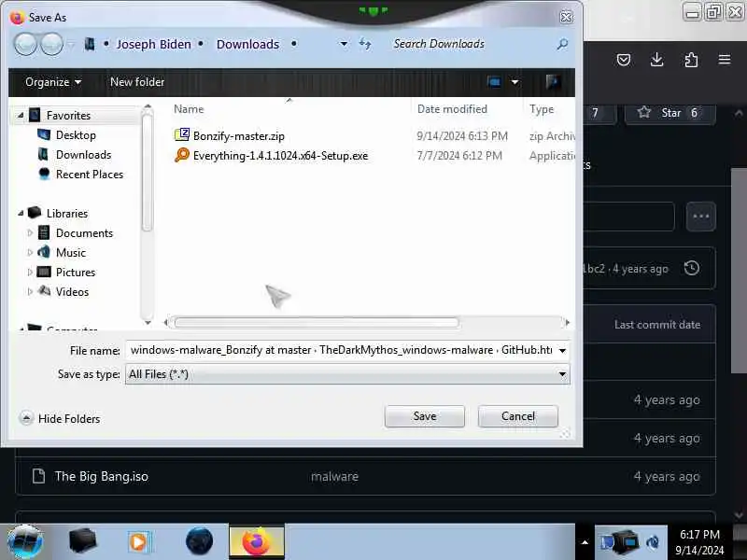Open the view options dropdown arrow
This screenshot has width=747, height=560.
(515, 82)
